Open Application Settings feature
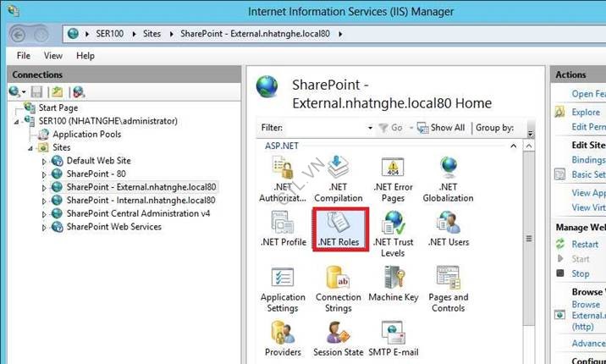 coord(283,290)
